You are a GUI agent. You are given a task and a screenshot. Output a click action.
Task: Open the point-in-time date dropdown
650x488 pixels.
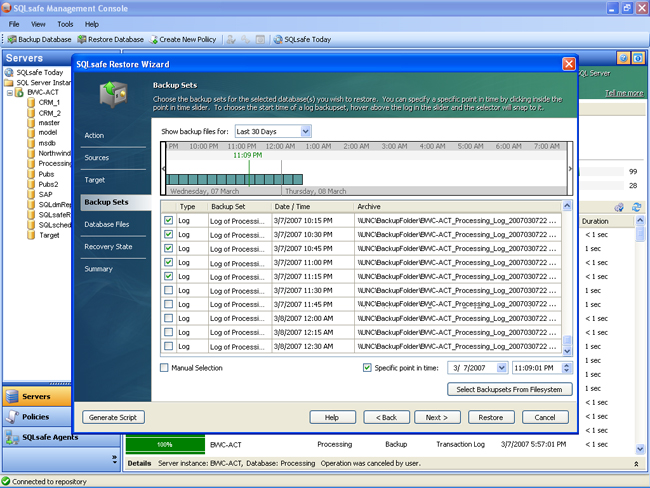[x=502, y=368]
